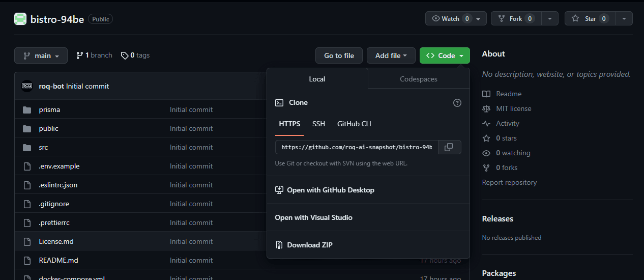Open the License.md file name
The image size is (644, 280).
tap(56, 241)
